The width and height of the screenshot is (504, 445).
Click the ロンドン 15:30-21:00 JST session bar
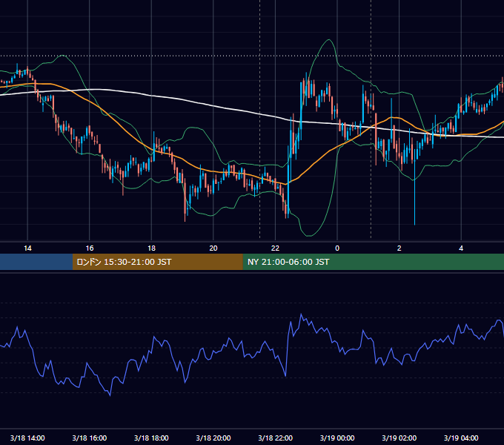tap(157, 262)
